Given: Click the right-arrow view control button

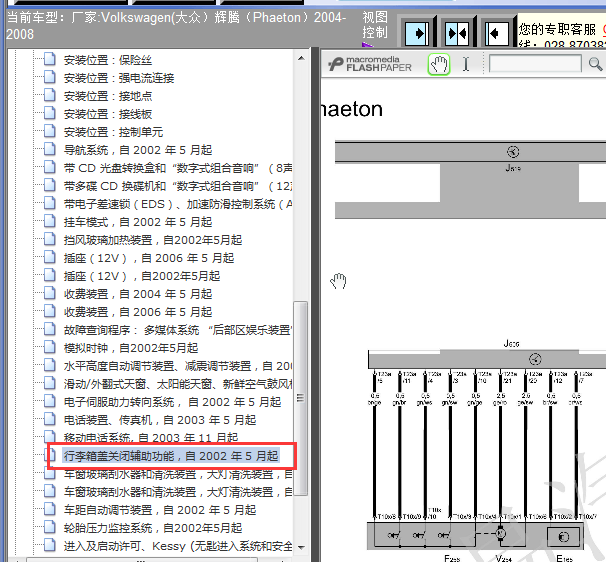Looking at the screenshot, I should pos(417,34).
